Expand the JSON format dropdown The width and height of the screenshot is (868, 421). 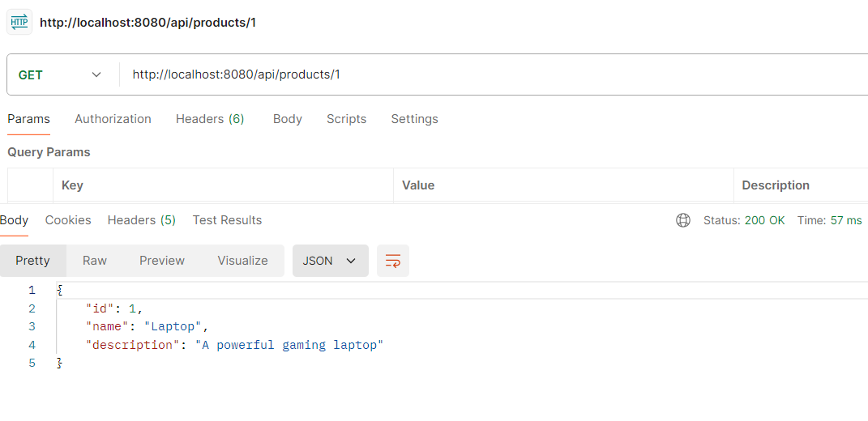click(x=330, y=261)
